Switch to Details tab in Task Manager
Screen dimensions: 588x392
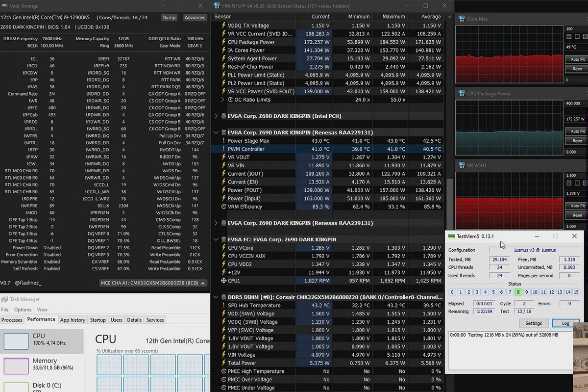[134, 320]
